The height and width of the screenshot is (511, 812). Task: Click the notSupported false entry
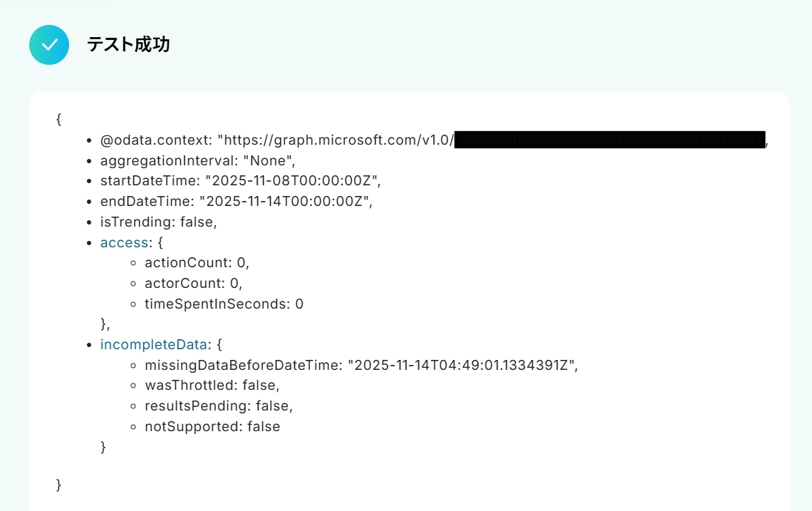point(212,427)
